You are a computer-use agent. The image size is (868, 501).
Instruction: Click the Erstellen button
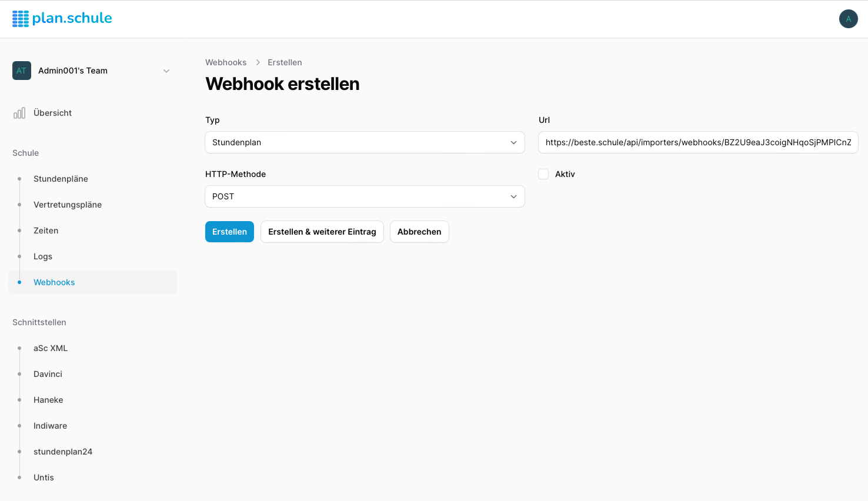pos(229,232)
